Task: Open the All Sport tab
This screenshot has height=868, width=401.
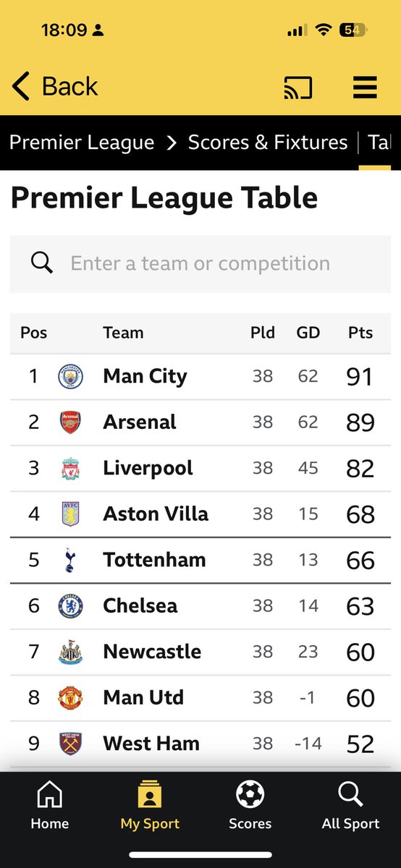Action: [x=350, y=806]
